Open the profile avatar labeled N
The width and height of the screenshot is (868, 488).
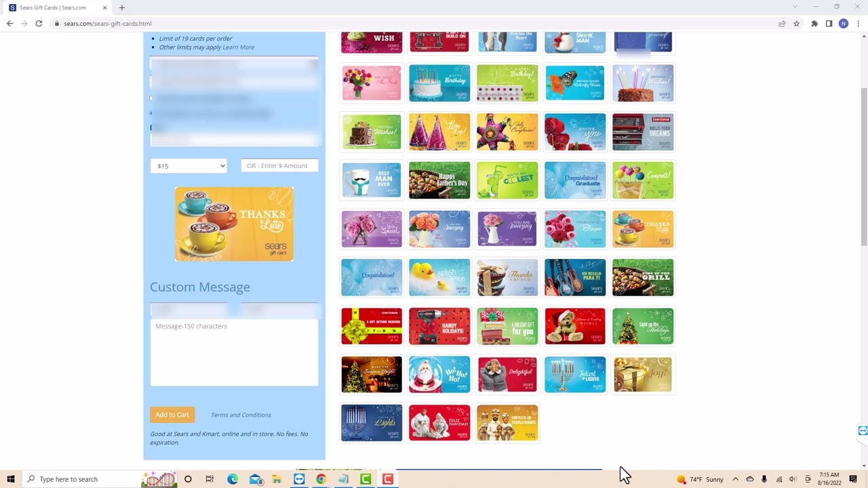[843, 23]
